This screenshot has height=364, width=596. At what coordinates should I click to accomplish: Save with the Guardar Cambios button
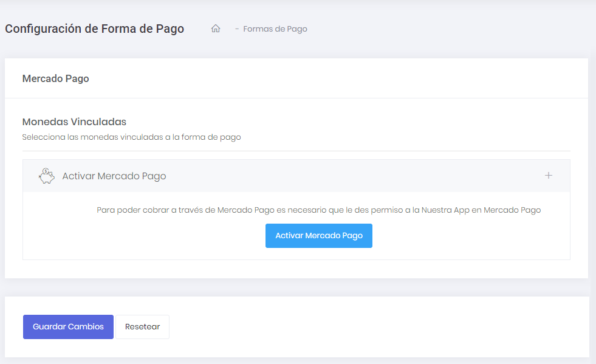(68, 326)
